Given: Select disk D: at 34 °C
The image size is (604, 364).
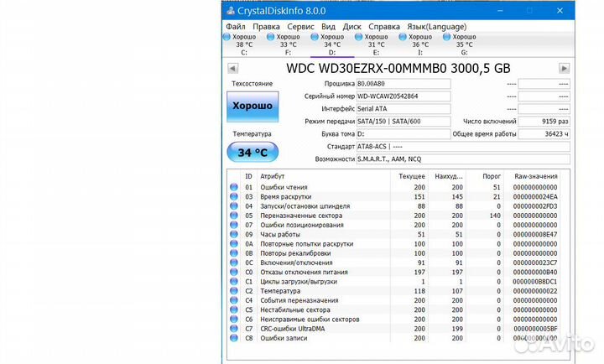Looking at the screenshot, I should click(331, 44).
